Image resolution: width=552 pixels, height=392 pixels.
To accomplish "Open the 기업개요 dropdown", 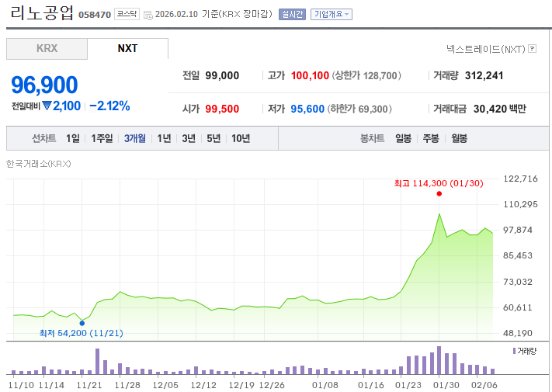I will coord(332,15).
